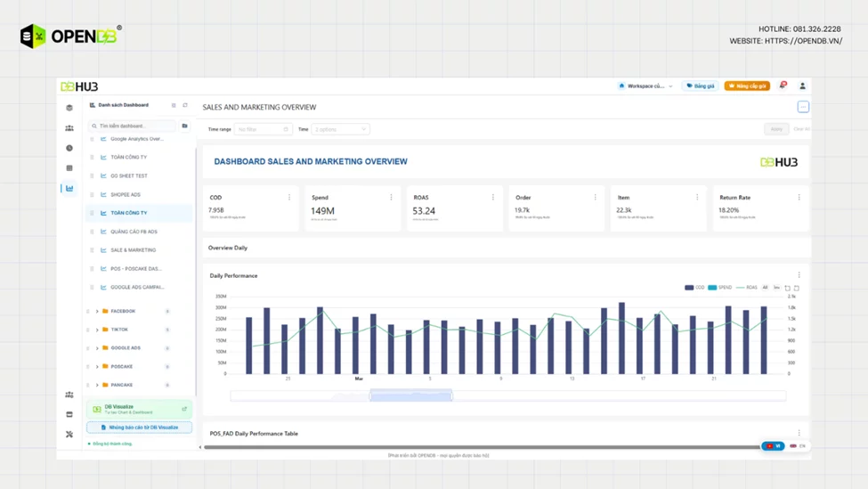Open the Google Analytics Over... dashboard
The image size is (868, 489).
pos(139,139)
